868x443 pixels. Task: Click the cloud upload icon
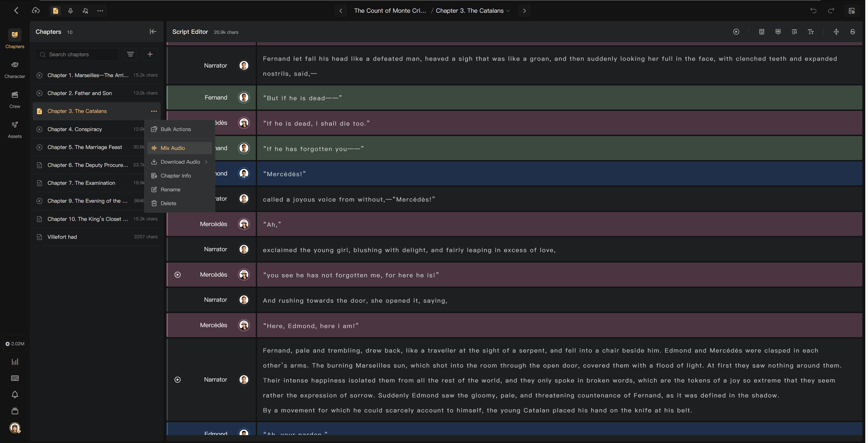[x=36, y=10]
